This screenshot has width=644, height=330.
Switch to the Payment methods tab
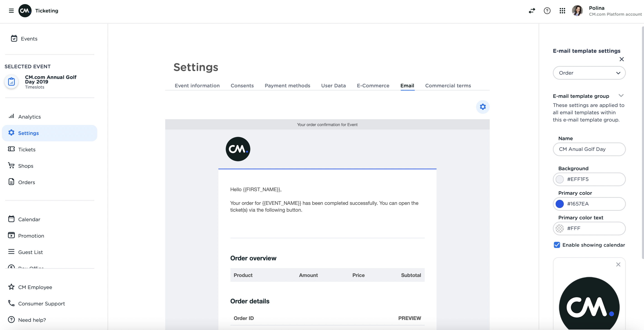(x=287, y=86)
